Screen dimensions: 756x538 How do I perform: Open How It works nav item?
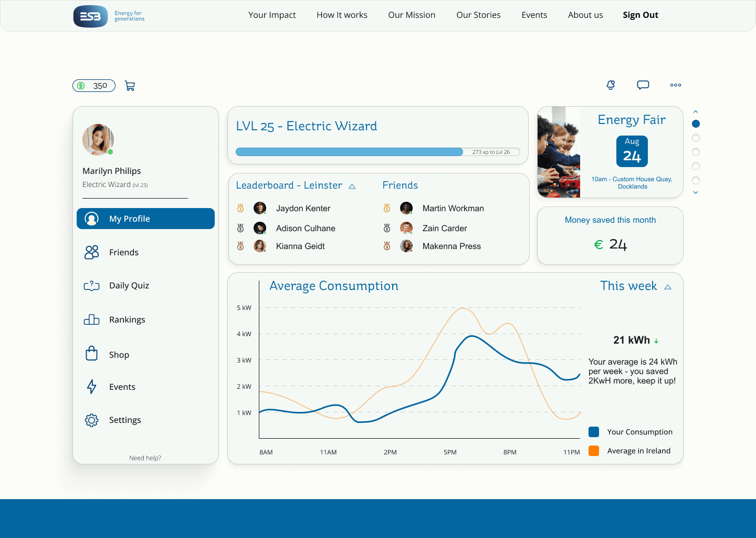(342, 15)
